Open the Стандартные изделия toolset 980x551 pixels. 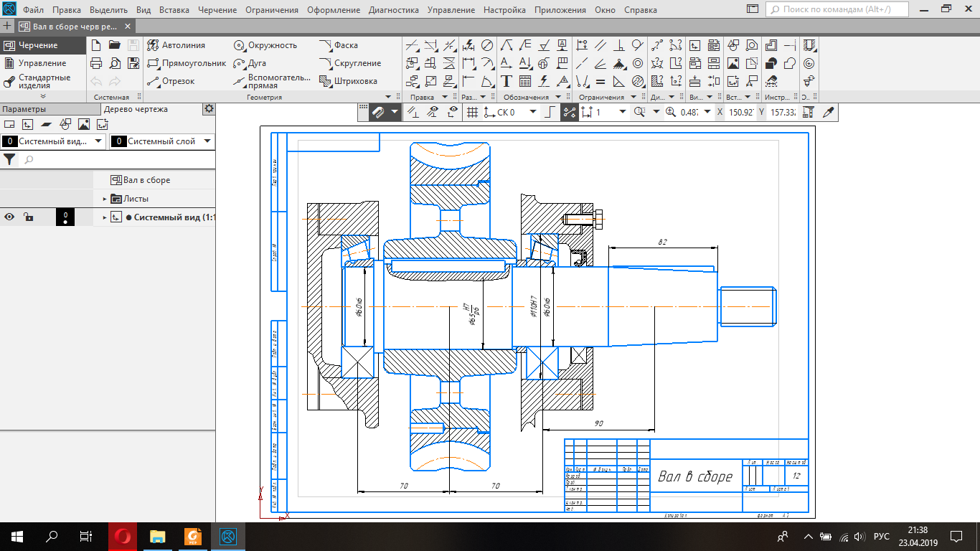pos(43,81)
